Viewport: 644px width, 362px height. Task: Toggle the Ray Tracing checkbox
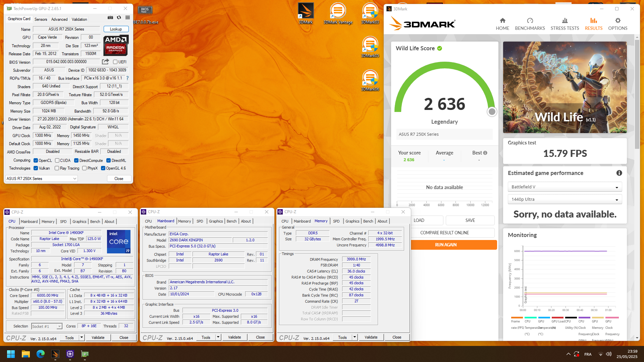point(57,168)
